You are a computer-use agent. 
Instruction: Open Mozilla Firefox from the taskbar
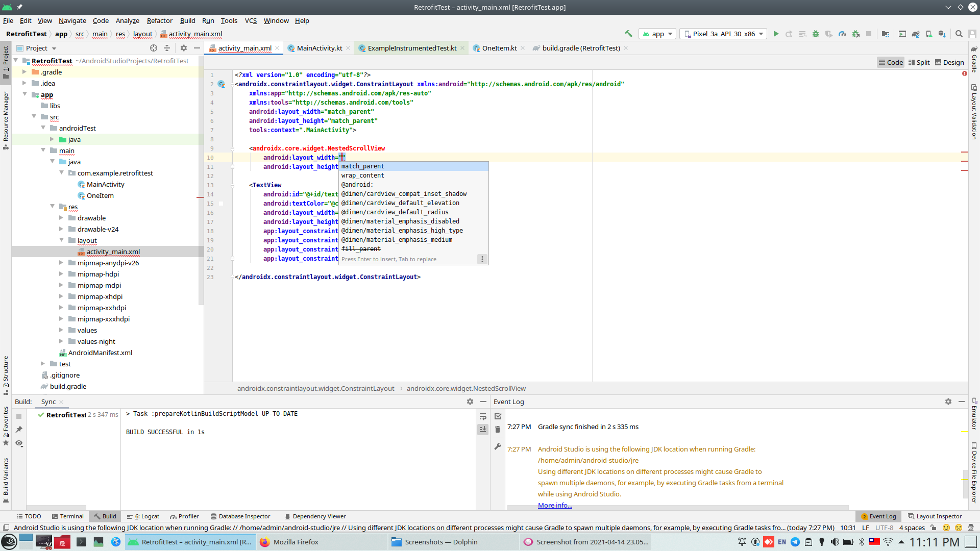point(296,542)
